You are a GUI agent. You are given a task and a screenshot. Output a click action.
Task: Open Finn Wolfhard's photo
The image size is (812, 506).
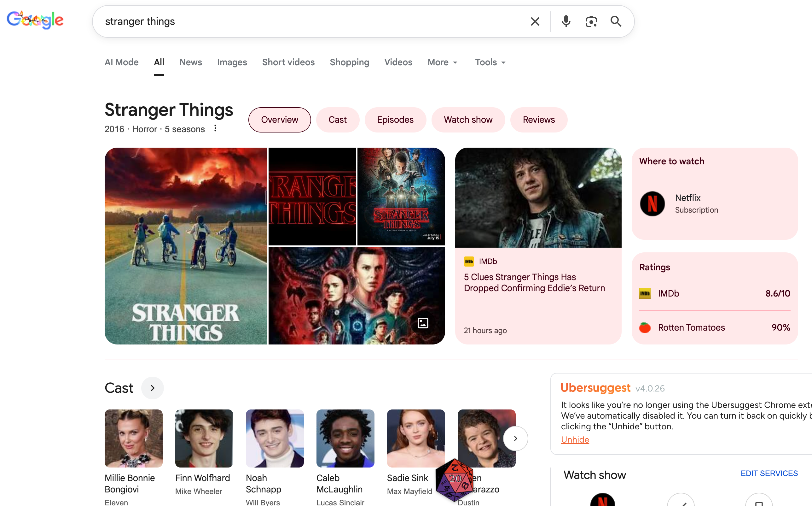(204, 438)
